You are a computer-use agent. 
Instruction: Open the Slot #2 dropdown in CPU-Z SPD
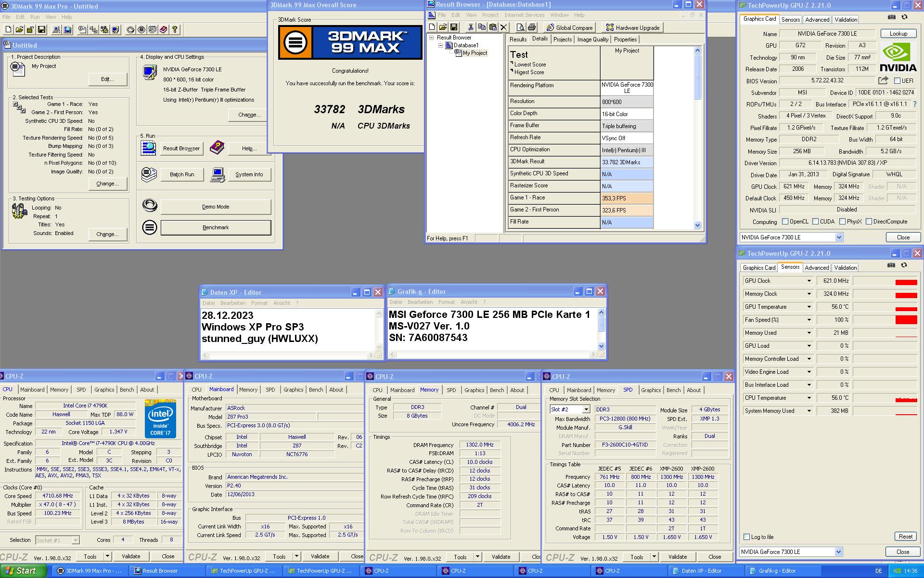586,409
